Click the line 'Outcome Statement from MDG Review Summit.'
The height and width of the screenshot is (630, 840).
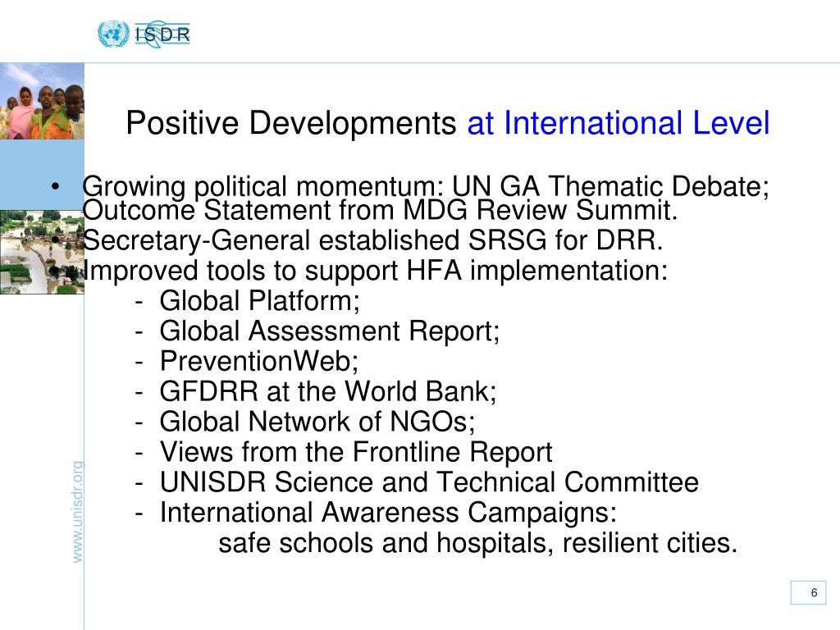coord(380,210)
